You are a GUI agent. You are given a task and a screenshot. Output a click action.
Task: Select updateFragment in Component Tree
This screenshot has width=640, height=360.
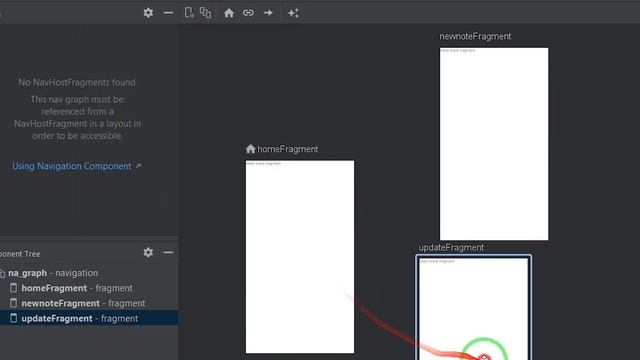[89, 318]
